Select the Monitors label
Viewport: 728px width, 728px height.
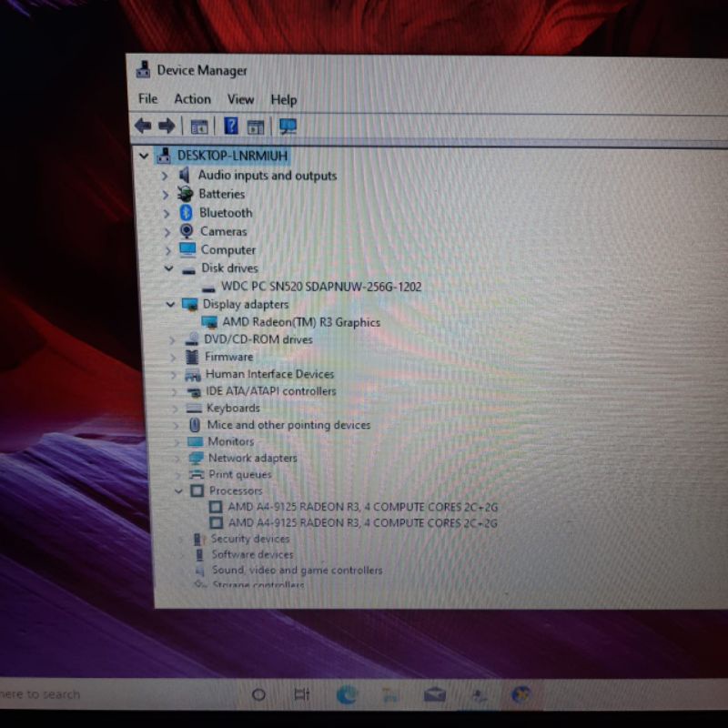click(231, 441)
